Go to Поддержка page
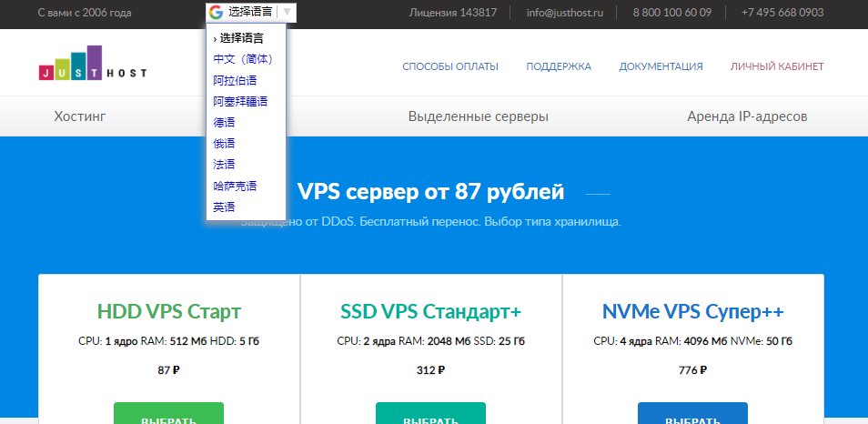This screenshot has height=424, width=868. 558,66
